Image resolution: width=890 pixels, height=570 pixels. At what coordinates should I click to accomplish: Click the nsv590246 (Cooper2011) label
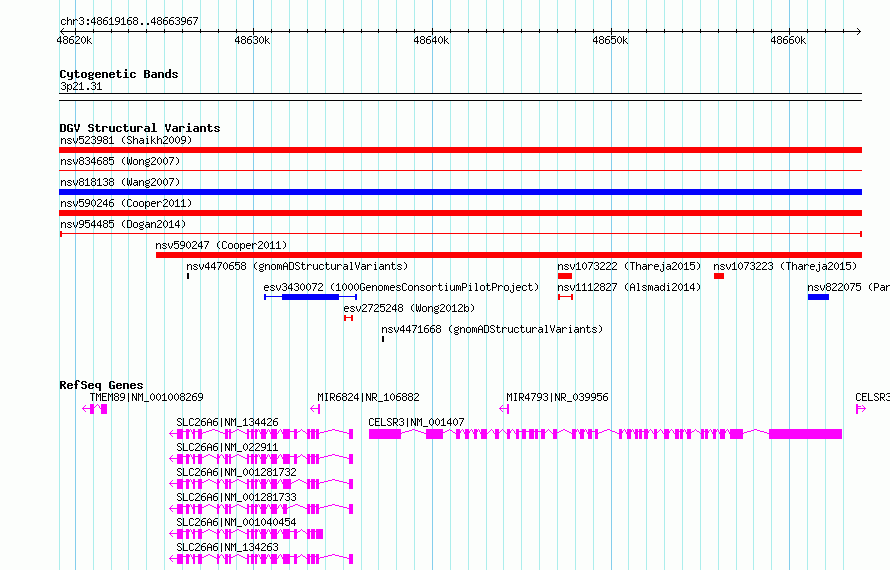[x=126, y=203]
